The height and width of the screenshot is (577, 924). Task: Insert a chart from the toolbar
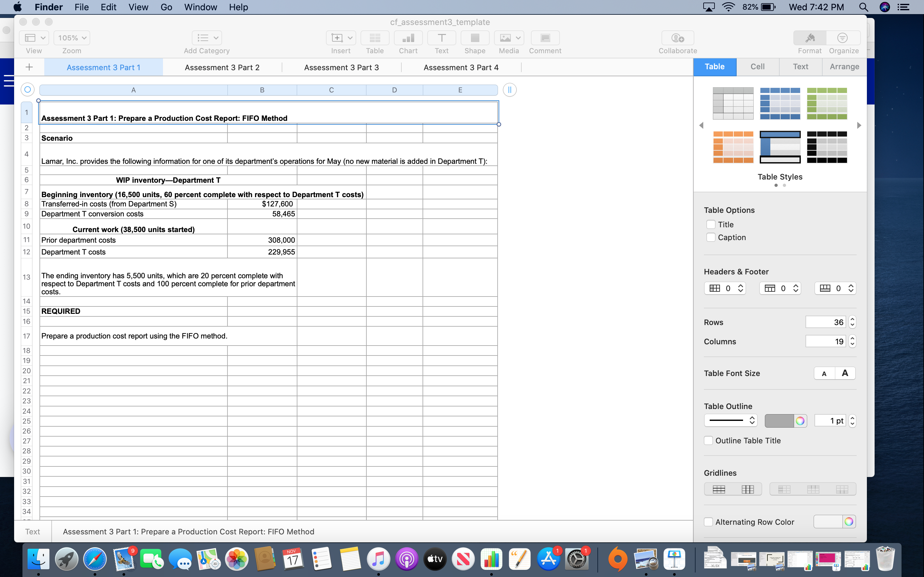[408, 38]
